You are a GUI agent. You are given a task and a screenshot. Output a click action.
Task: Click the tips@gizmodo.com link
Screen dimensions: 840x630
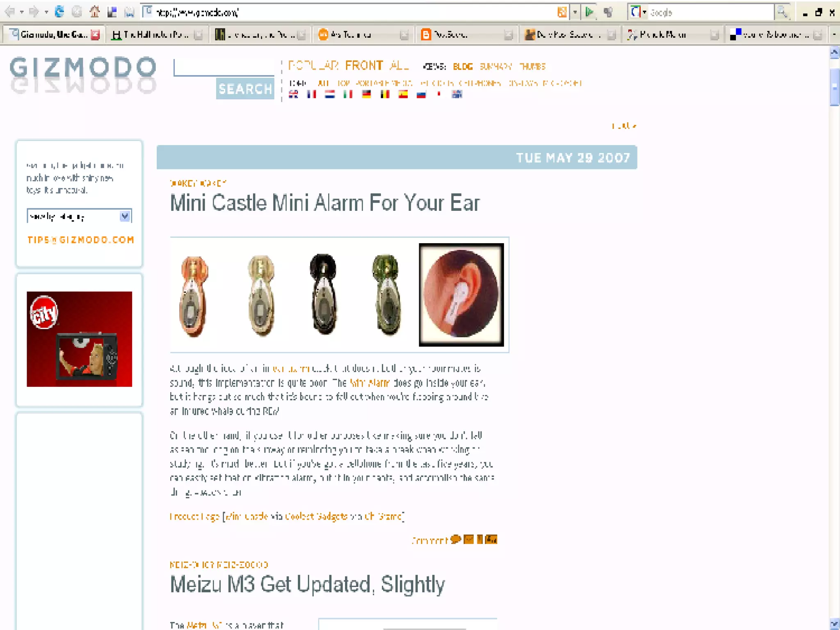coord(80,240)
